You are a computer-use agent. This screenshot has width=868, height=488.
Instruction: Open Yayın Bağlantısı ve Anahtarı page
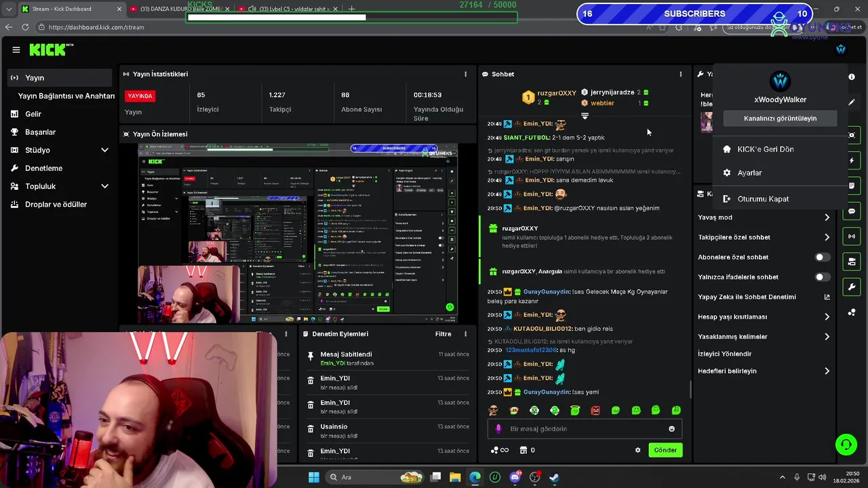pos(66,96)
